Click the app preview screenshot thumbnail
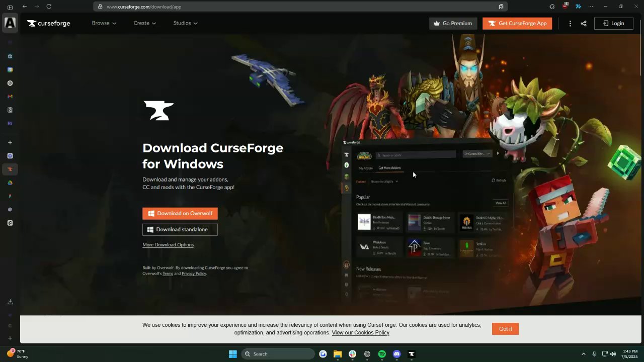The width and height of the screenshot is (644, 362). [427, 221]
